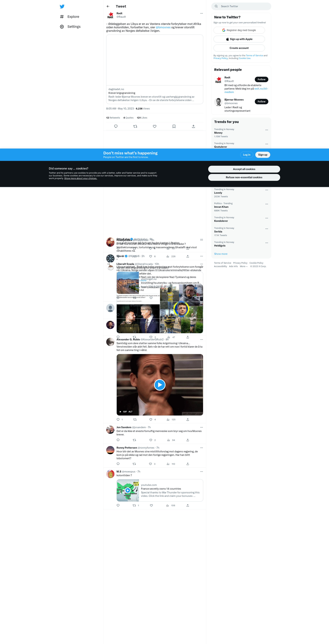Open options for the Gratulerer trend
The image size is (329, 644).
pos(267,144)
